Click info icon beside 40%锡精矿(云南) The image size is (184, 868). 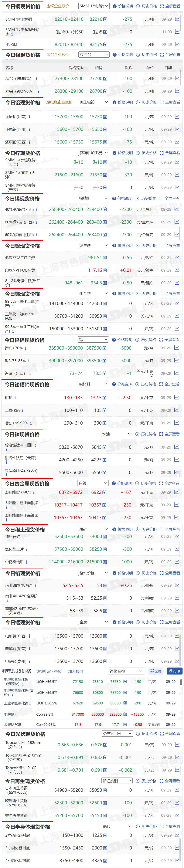point(37,210)
